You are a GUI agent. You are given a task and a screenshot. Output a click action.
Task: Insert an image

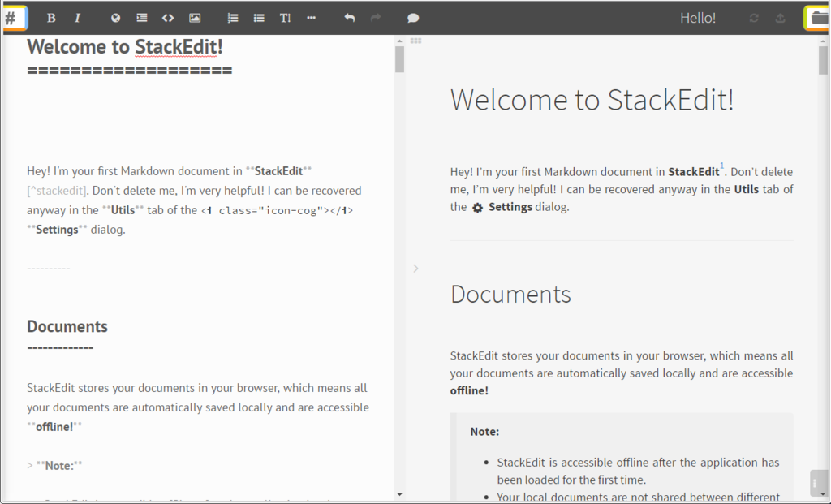point(195,18)
